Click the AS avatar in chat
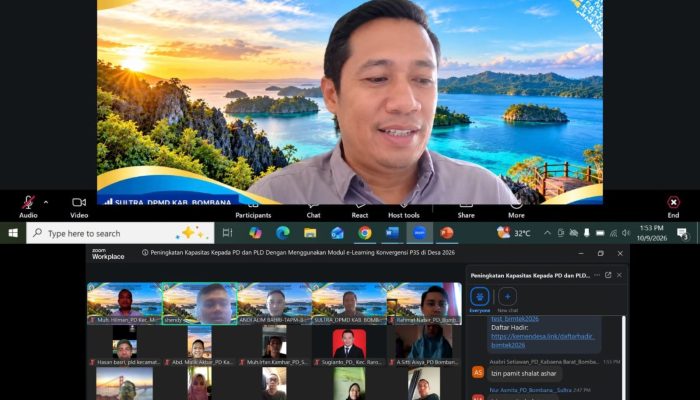 click(478, 372)
